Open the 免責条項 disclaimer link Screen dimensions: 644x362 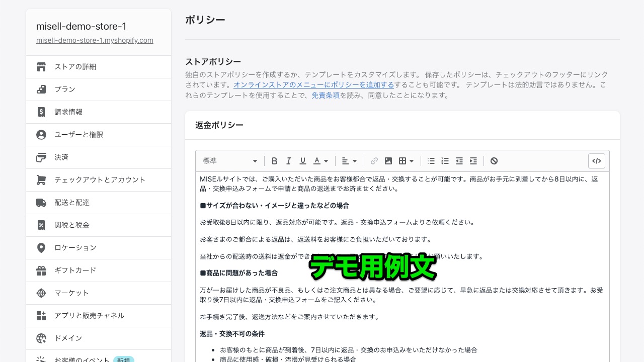tap(326, 95)
